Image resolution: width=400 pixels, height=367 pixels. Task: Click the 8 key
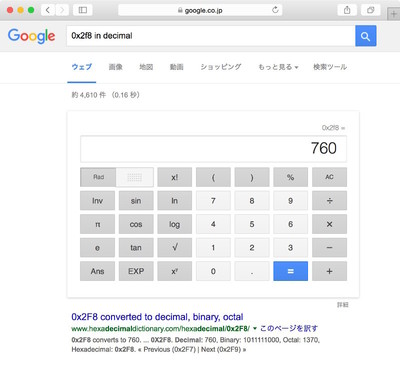(x=252, y=201)
